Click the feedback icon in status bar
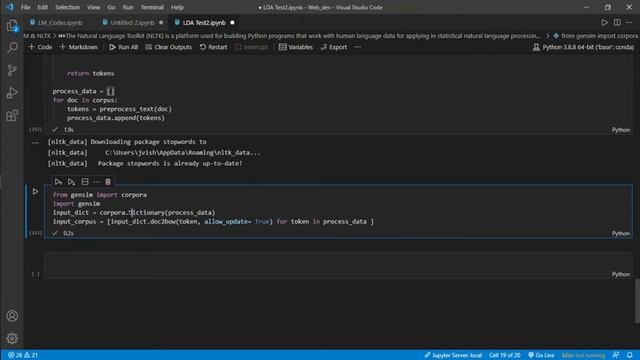Viewport: 640px width, 360px height. (x=616, y=355)
